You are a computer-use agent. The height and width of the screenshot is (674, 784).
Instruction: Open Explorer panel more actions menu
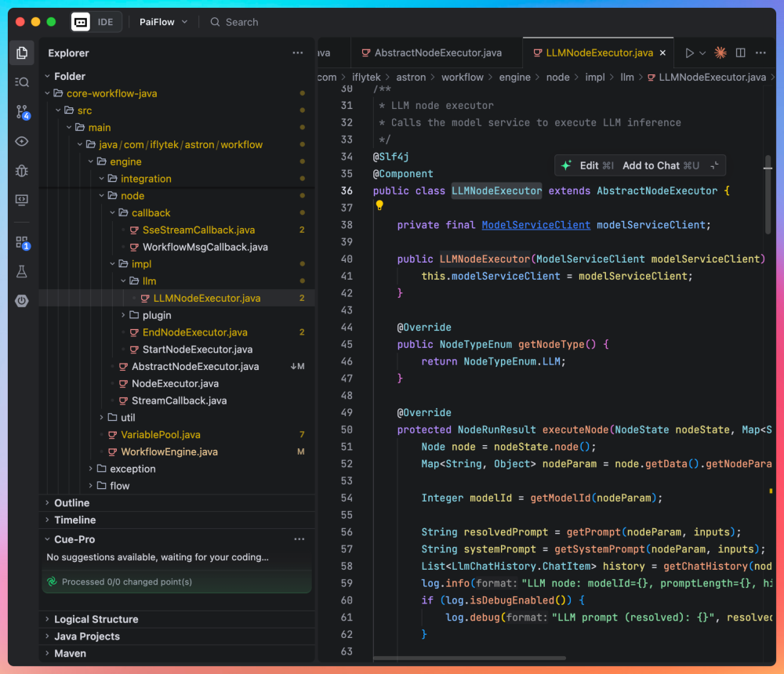click(x=298, y=53)
